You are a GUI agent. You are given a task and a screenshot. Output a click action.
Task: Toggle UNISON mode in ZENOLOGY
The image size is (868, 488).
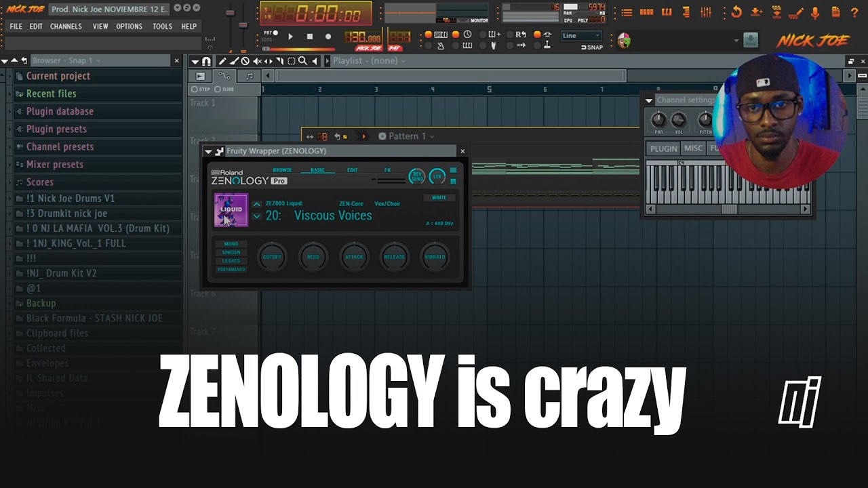231,252
